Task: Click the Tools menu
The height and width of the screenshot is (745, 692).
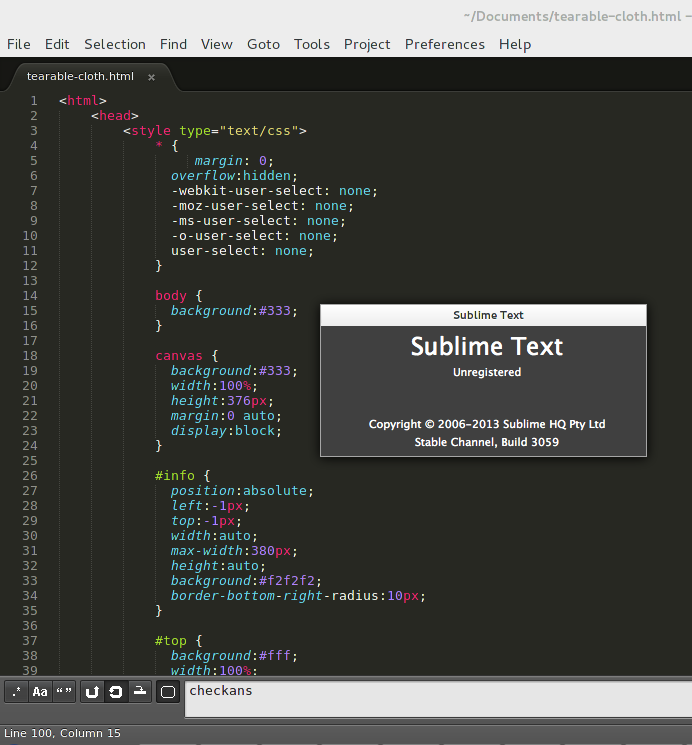Action: [312, 44]
